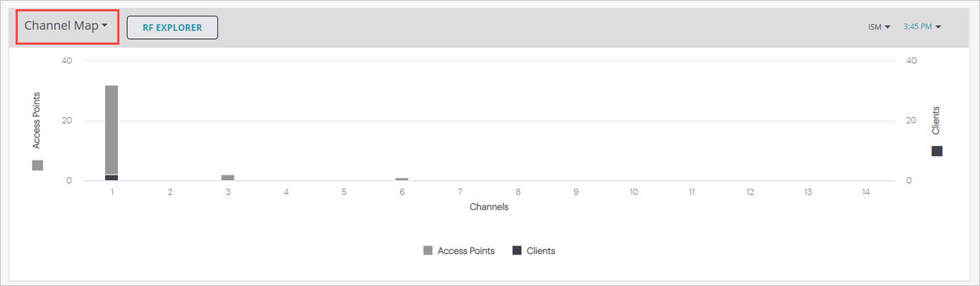Click the Channels axis title
Screen dimensions: 980x286
(x=489, y=207)
